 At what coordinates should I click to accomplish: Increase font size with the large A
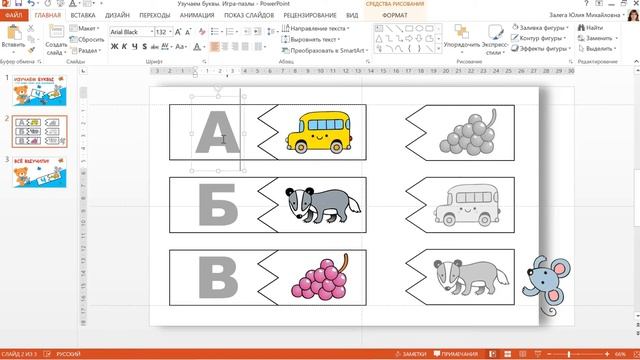coord(178,32)
